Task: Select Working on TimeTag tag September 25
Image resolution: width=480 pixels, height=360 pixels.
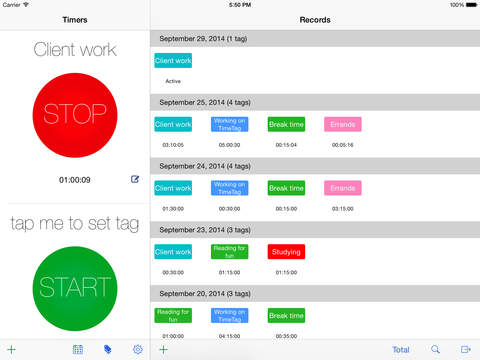Action: point(230,124)
